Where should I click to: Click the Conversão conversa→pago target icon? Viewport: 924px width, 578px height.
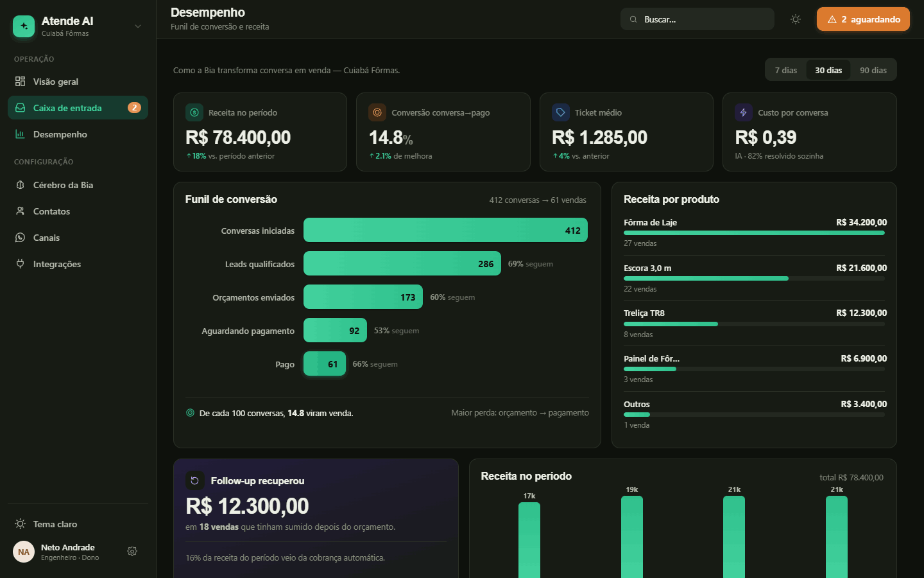point(377,112)
